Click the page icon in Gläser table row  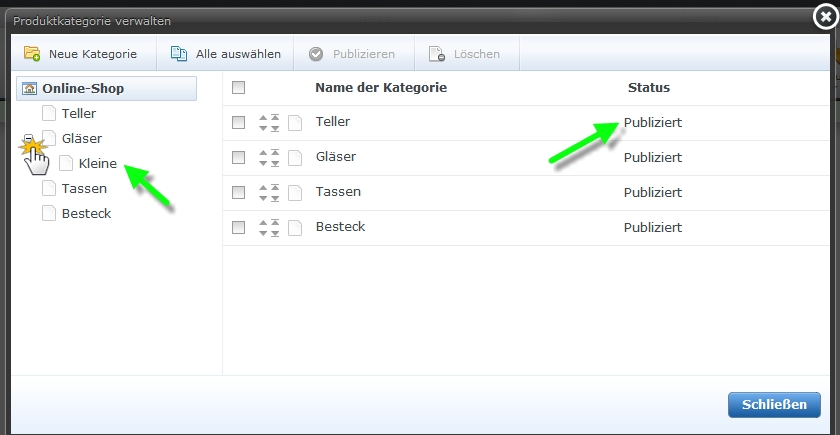point(295,158)
